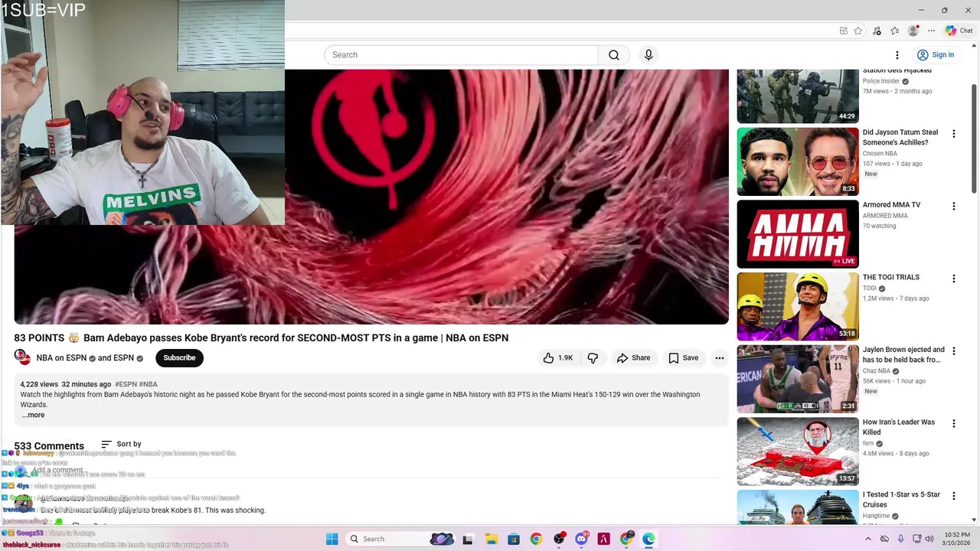Open options for THE TOGI TRIALS video
Image resolution: width=980 pixels, height=551 pixels.
tap(954, 279)
